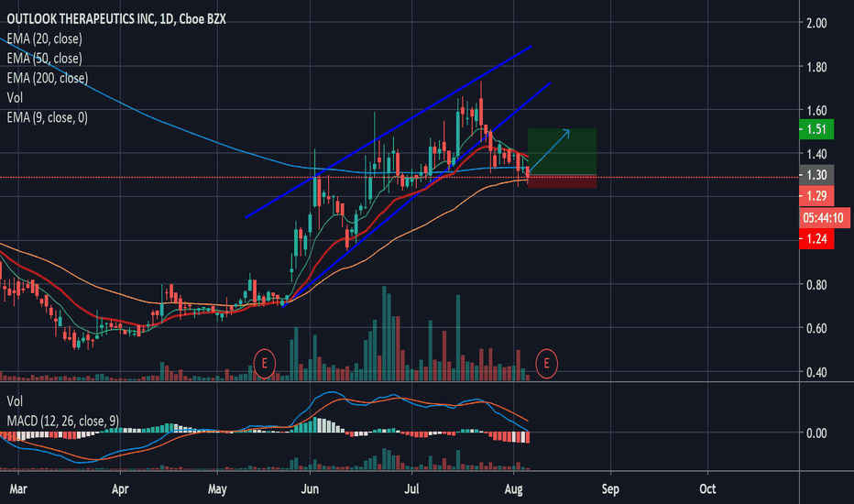Select the red stop-loss zone of long position
This screenshot has height=504, width=854.
562,182
